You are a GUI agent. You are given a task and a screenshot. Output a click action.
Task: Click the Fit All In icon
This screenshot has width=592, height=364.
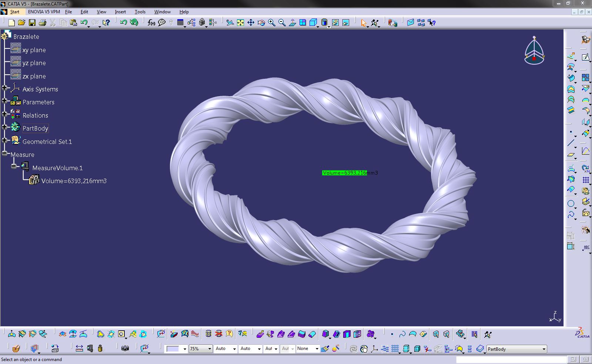[x=241, y=23]
